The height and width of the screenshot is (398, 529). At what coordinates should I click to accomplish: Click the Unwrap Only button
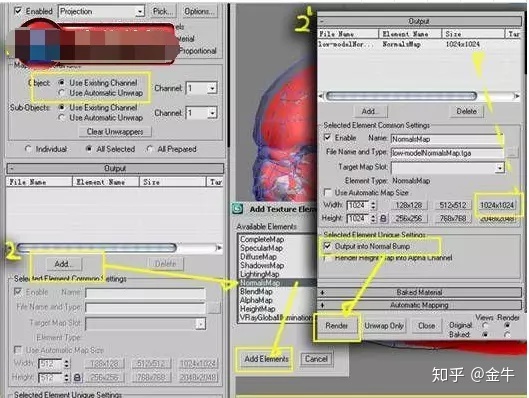(x=384, y=326)
